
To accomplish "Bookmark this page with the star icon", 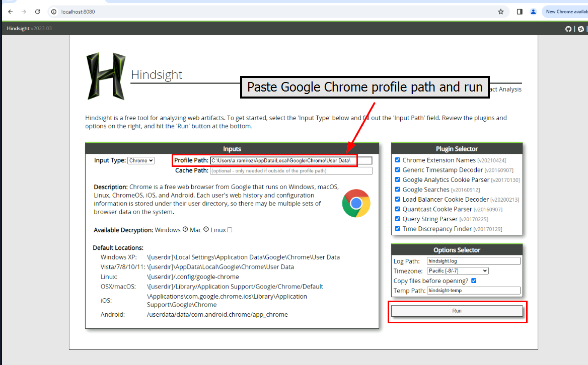I will [500, 12].
